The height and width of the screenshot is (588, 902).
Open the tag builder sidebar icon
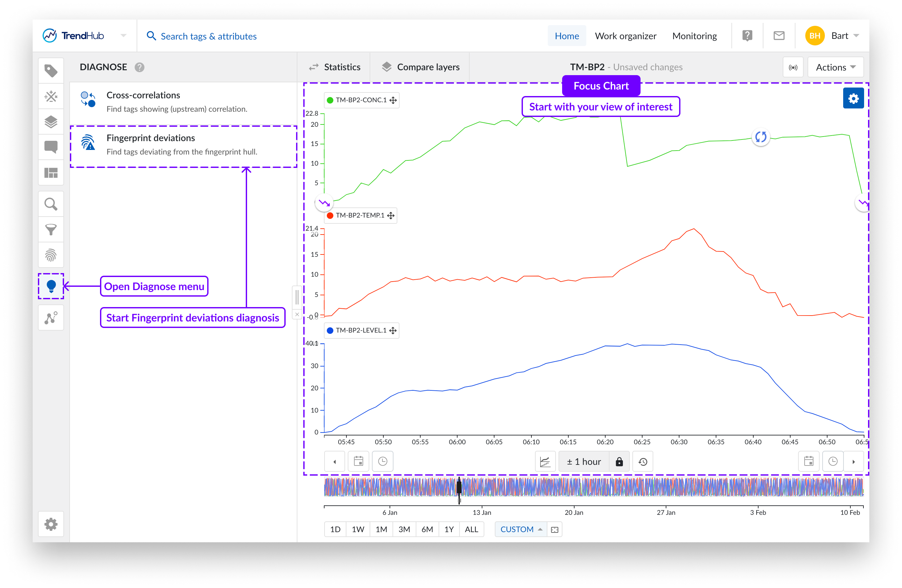coord(51,96)
